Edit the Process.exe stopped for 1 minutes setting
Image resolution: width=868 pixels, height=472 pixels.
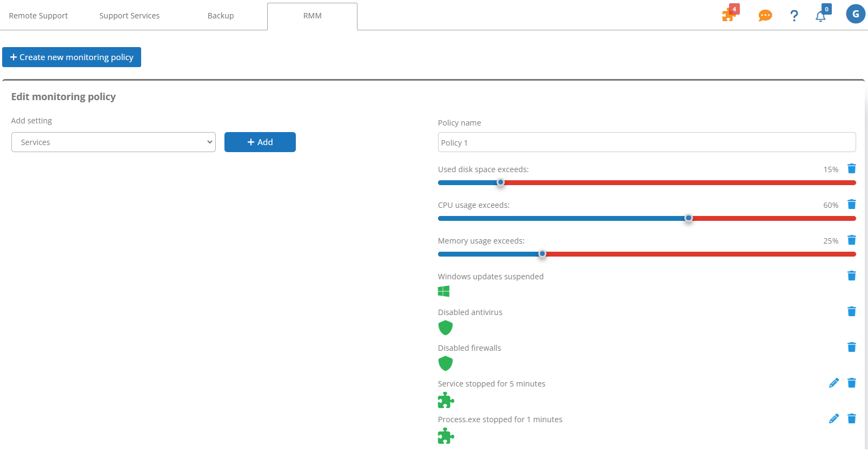tap(834, 419)
